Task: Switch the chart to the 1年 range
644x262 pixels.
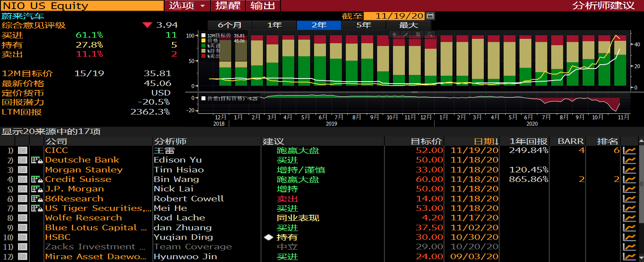Action: [274, 25]
